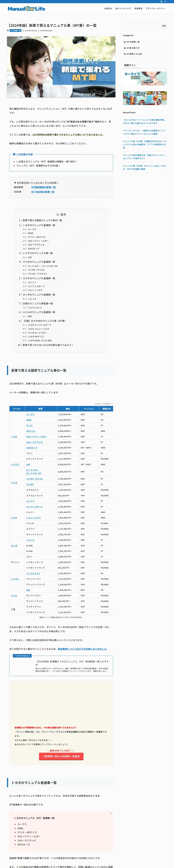
Task: Open recent post 【センスがない？】マニュアル車の運転が難しすぎる
Action: click(x=144, y=121)
